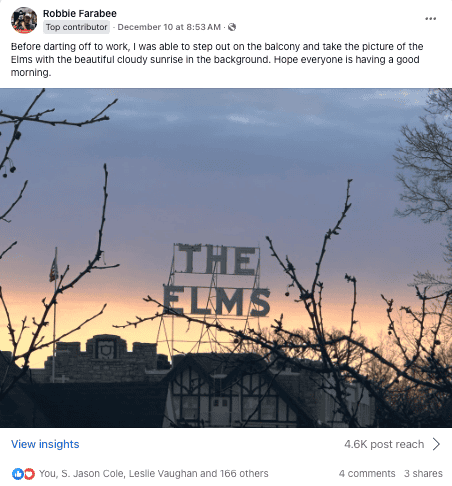
Task: View the 3 shares list
Action: click(423, 473)
